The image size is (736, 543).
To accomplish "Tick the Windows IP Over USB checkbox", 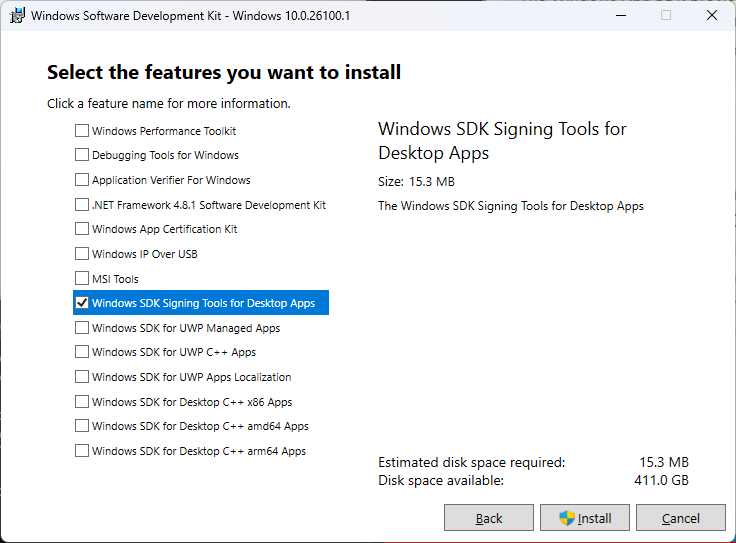I will point(82,253).
